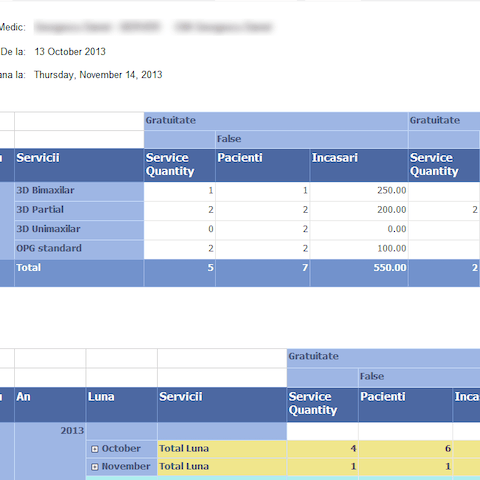Image resolution: width=480 pixels, height=480 pixels.
Task: Click the 550.00 total Incasari value
Action: click(x=390, y=268)
